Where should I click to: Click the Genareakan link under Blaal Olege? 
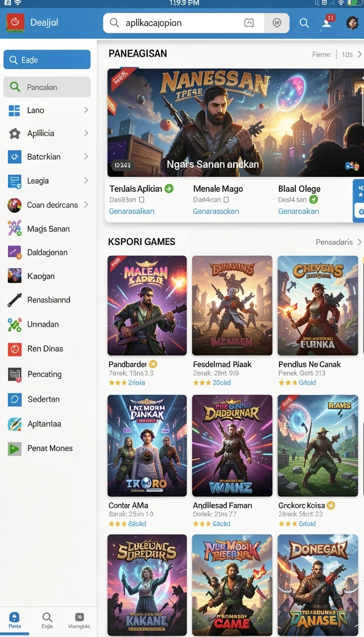(299, 211)
